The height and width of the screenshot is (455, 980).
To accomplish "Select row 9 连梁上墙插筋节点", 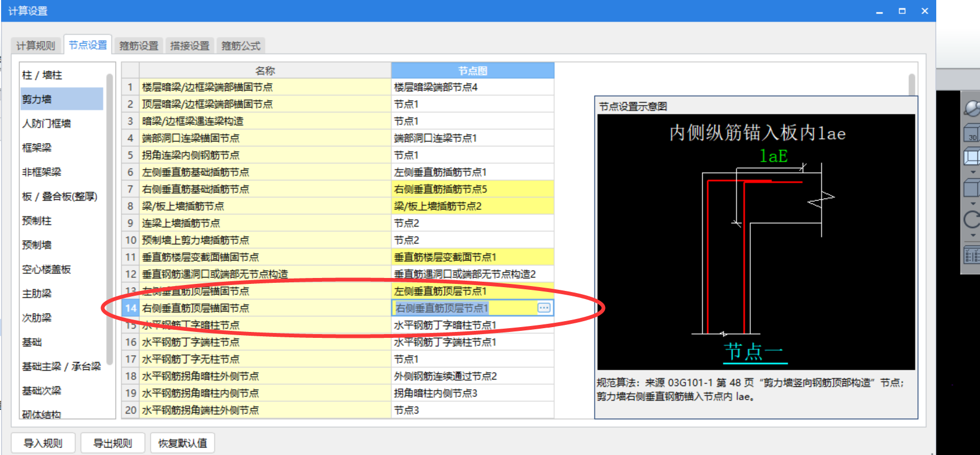I will (265, 223).
